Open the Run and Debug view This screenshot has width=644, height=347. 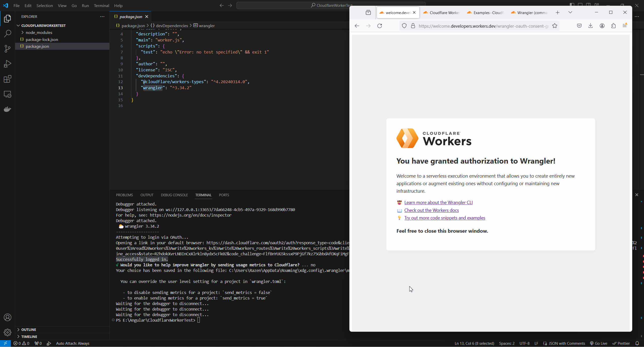click(8, 64)
